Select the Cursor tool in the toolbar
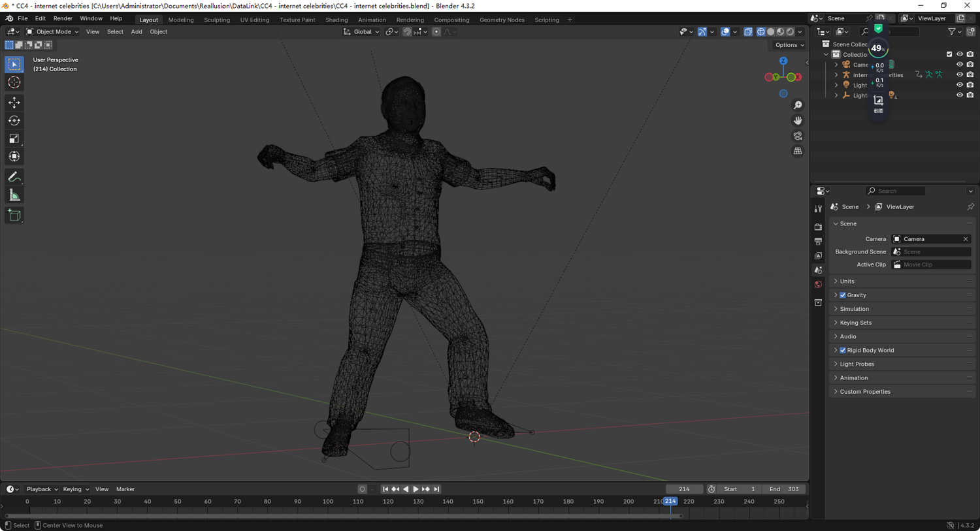This screenshot has width=980, height=531. [14, 83]
